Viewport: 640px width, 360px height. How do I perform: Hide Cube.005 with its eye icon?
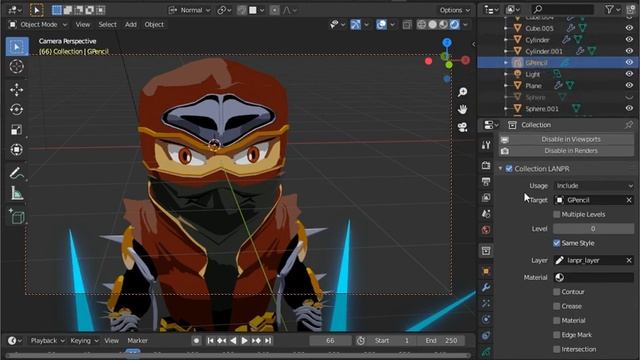click(629, 28)
